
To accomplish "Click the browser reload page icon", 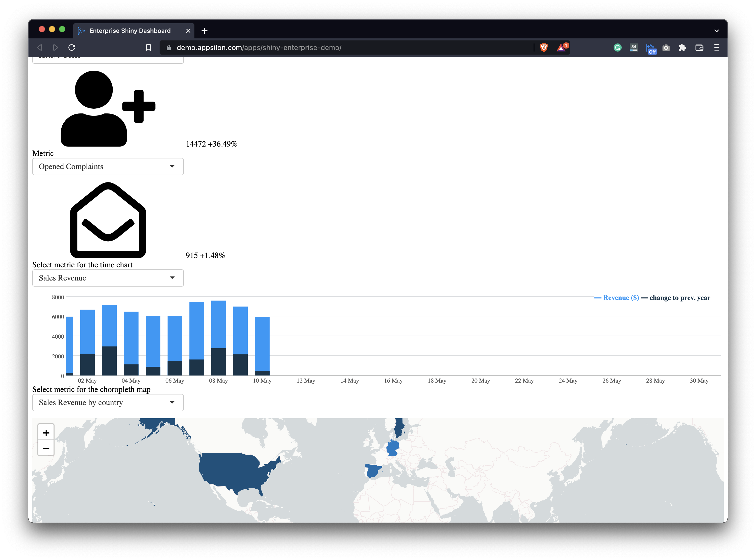I will tap(72, 48).
